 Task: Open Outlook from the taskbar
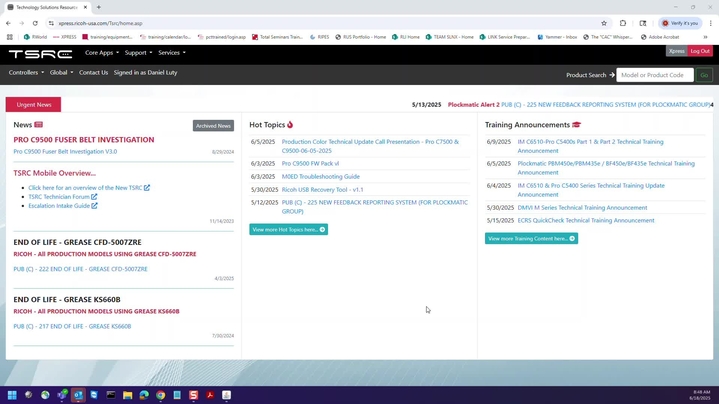click(x=78, y=395)
